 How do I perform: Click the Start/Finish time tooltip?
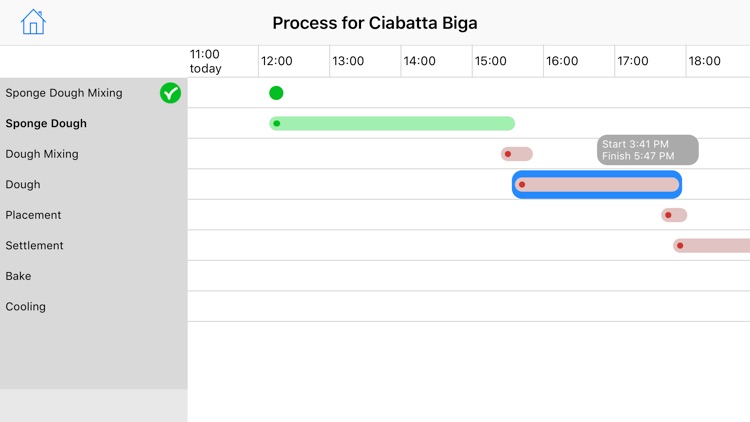point(648,150)
